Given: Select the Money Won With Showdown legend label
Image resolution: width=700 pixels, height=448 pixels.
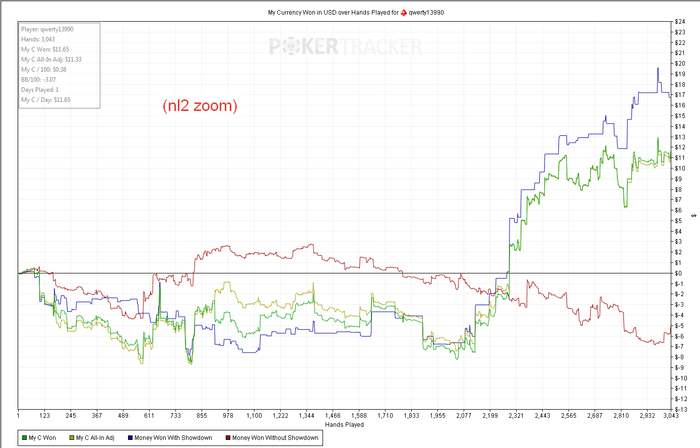Looking at the screenshot, I should click(x=173, y=438).
